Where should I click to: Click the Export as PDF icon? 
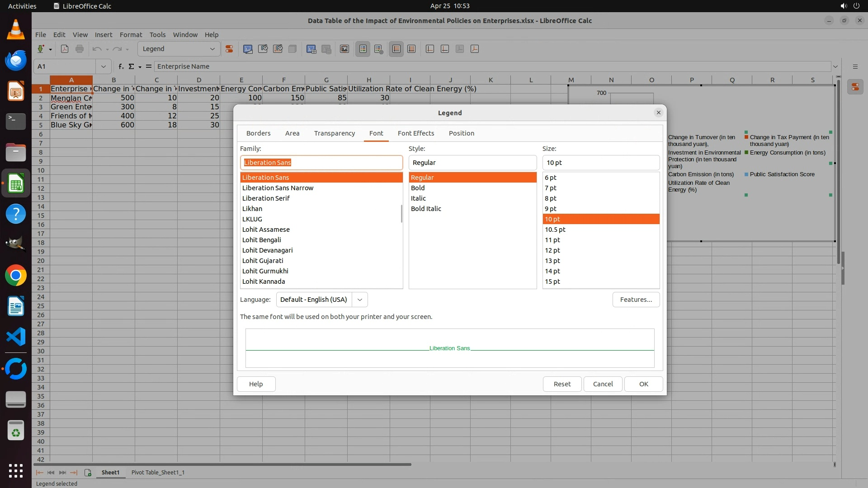pyautogui.click(x=65, y=49)
